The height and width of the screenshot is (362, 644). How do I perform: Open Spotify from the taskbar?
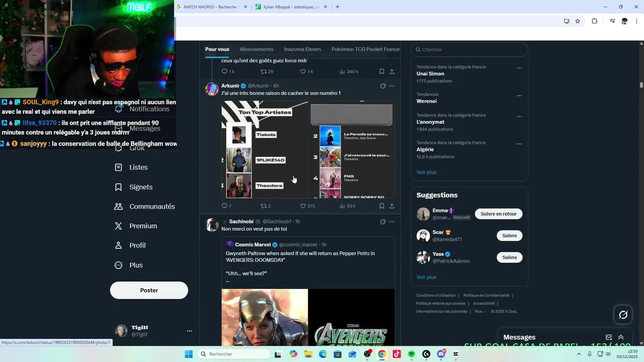(x=412, y=354)
